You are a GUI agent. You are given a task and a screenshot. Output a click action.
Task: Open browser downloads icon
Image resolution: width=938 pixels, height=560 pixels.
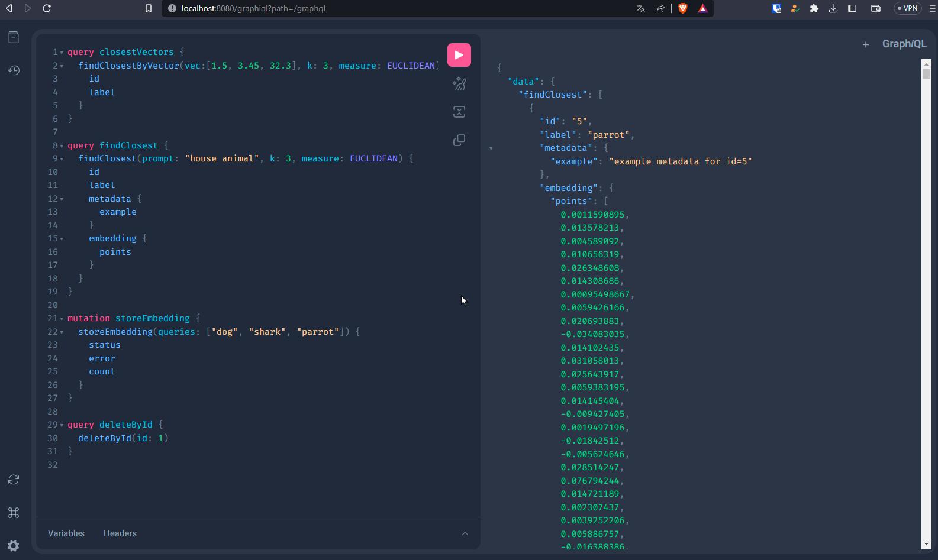[833, 8]
